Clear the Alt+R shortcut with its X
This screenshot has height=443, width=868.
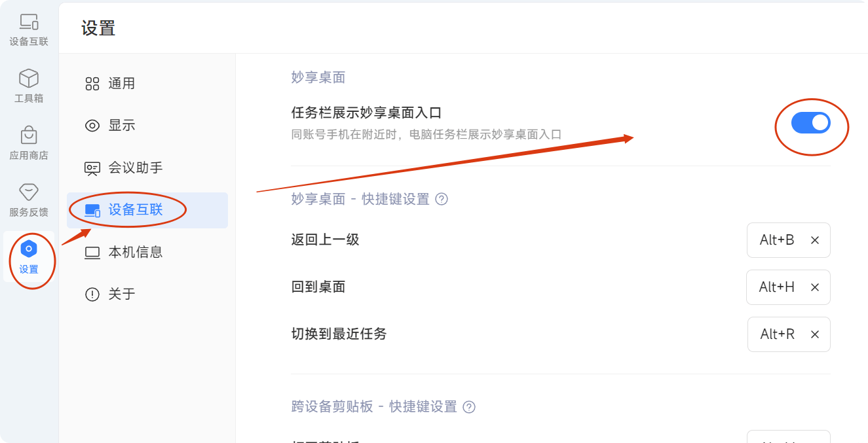tap(815, 334)
